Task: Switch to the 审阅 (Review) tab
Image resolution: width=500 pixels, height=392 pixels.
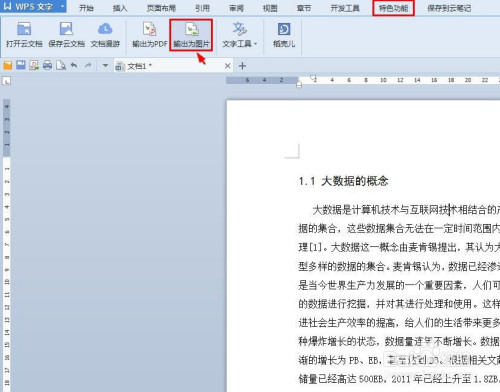Action: point(236,8)
